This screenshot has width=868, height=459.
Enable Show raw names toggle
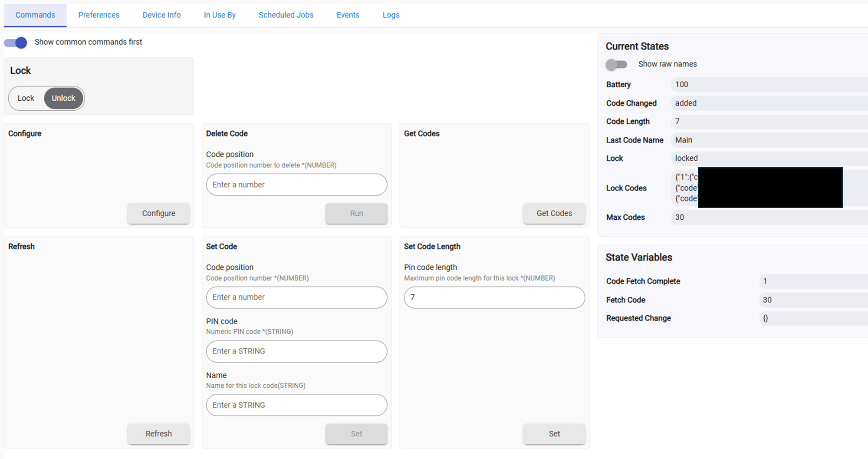(616, 65)
